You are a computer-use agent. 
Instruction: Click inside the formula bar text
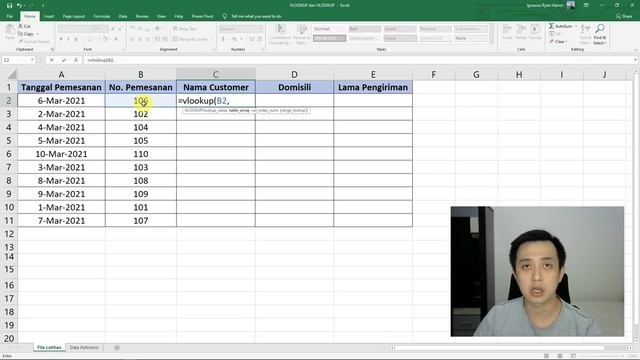[x=101, y=60]
